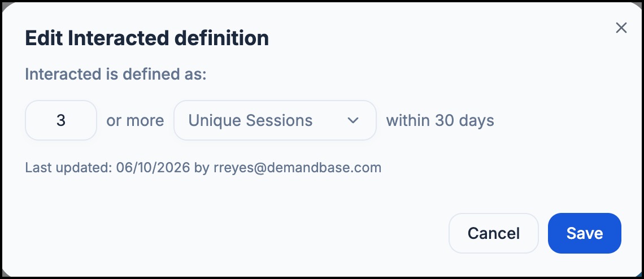Click the word 'by' in the timestamp line
Viewport: 644px width, 279px height.
click(x=202, y=168)
